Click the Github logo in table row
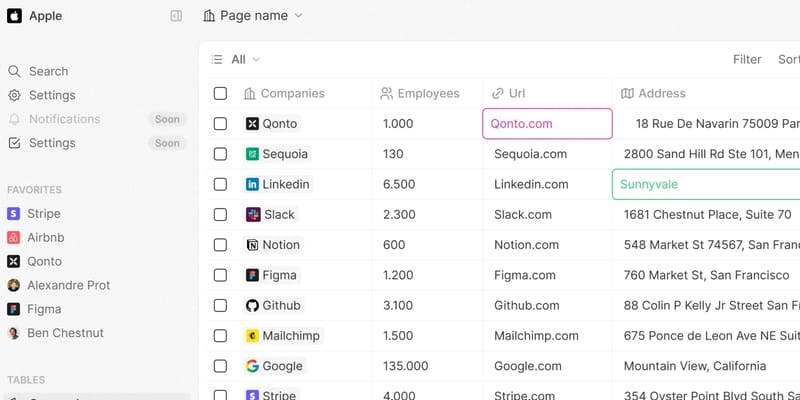Screen dimensions: 800x400 pos(252,306)
